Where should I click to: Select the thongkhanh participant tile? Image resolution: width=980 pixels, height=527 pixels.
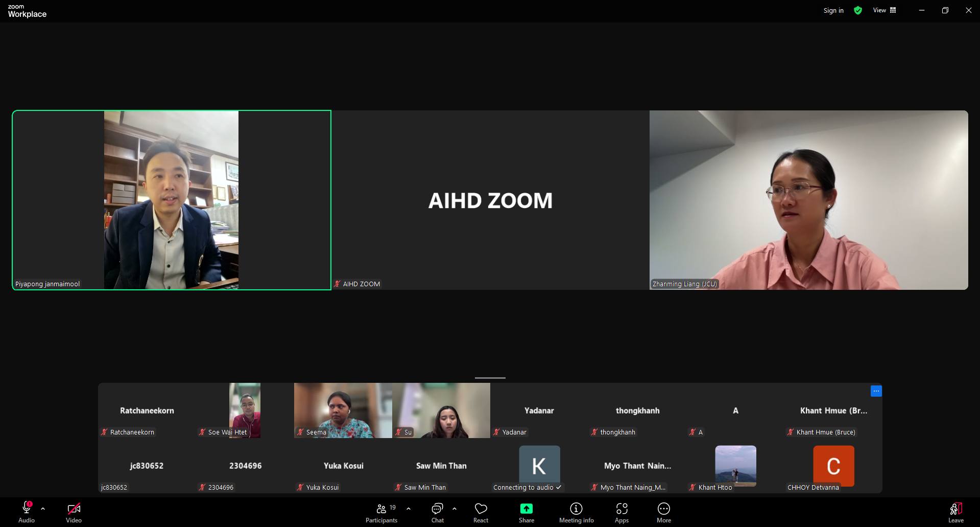click(x=637, y=410)
